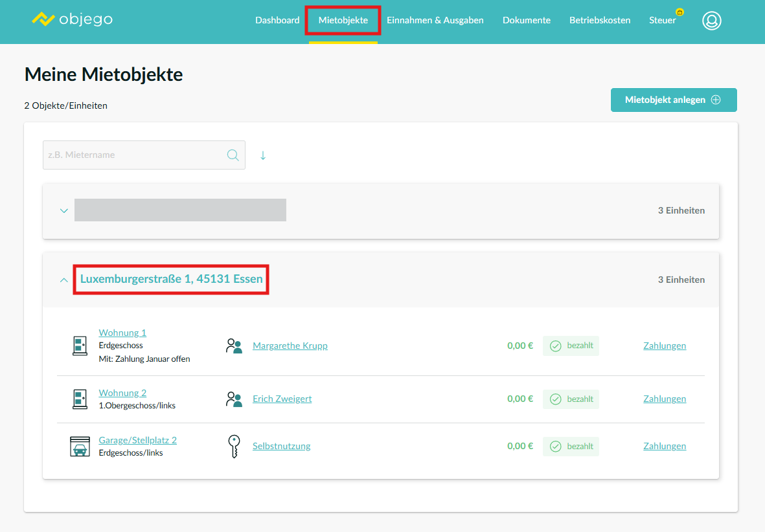This screenshot has height=532, width=765.
Task: Collapse the Luxemburgerstraße 1 property section
Action: tap(63, 280)
